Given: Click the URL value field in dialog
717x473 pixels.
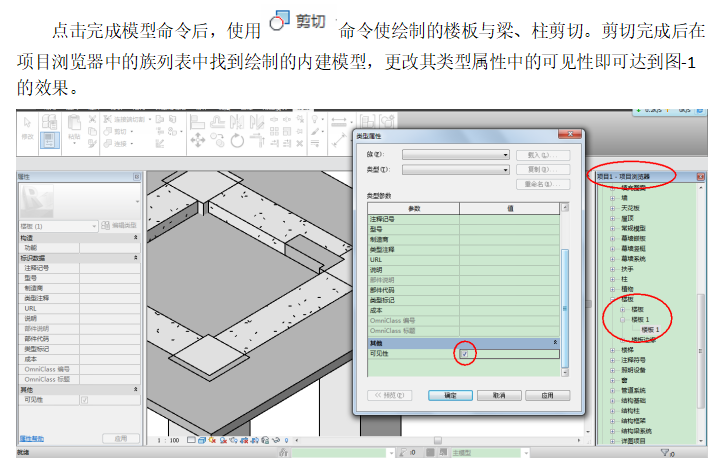Looking at the screenshot, I should pyautogui.click(x=509, y=260).
